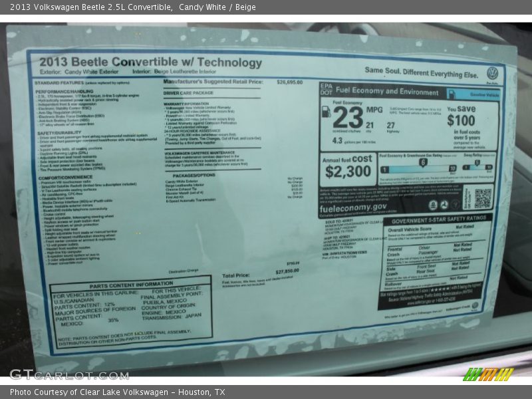Click "DRIVER CARE PACKAGE" heading
Screen dimensions: 532x399
188,93
